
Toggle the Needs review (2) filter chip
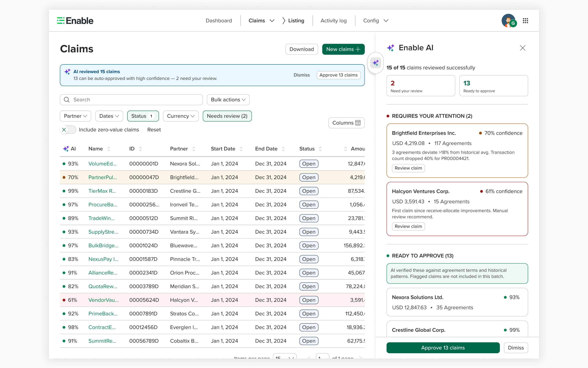(x=227, y=116)
